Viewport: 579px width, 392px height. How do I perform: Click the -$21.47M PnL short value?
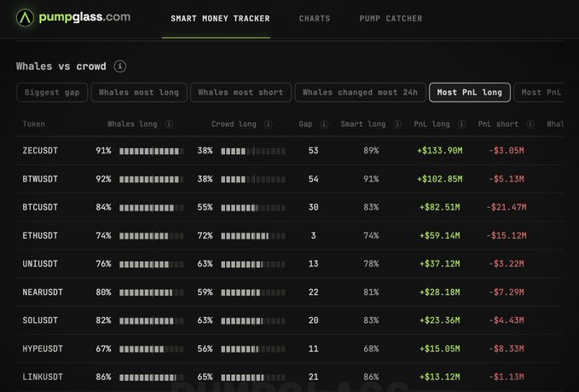[507, 207]
